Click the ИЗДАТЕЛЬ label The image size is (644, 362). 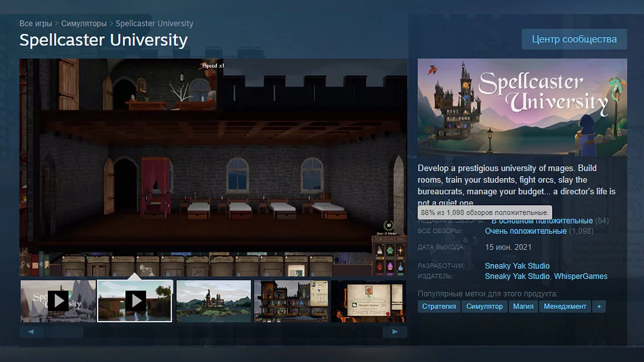435,276
